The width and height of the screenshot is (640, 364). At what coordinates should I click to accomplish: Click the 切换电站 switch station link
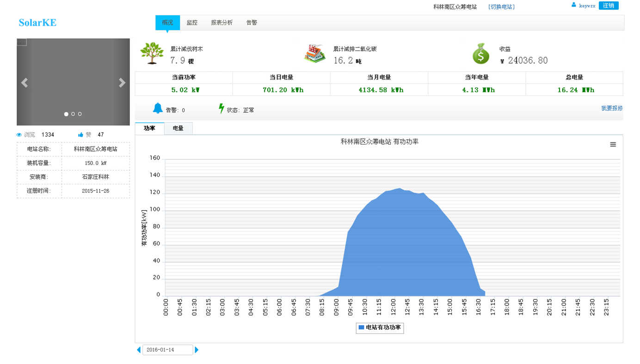501,7
